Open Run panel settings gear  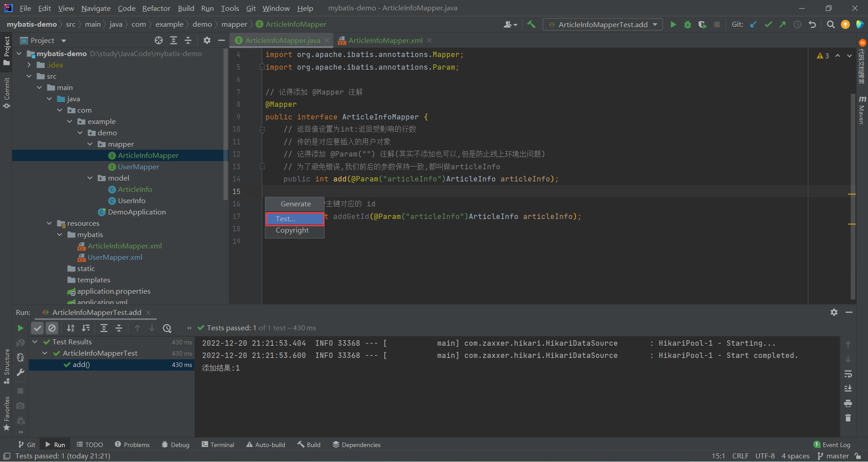834,312
